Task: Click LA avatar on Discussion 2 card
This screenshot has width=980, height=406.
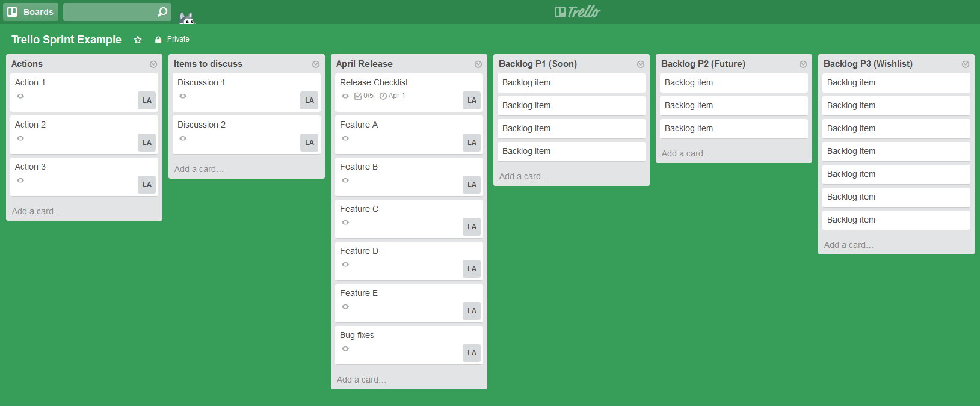Action: 309,143
